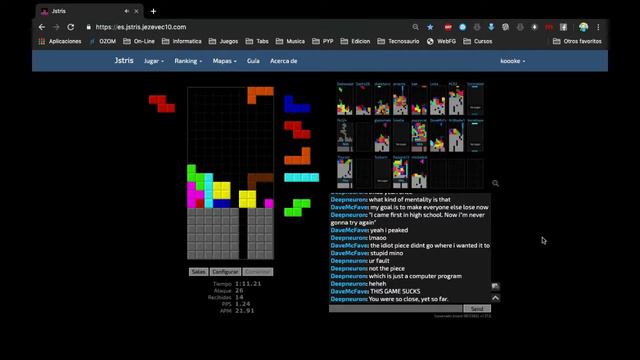Image resolution: width=640 pixels, height=360 pixels.
Task: Click the blue J piece in queue
Action: point(297,104)
